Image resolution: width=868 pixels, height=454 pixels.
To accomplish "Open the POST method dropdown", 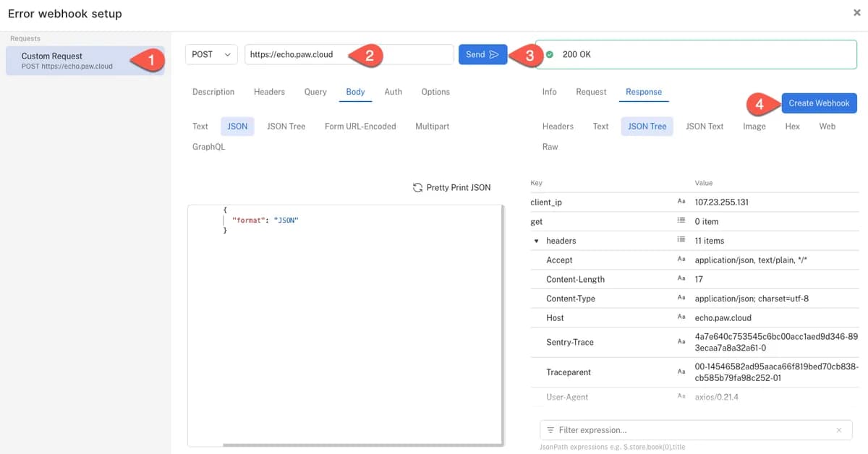I will tap(211, 54).
